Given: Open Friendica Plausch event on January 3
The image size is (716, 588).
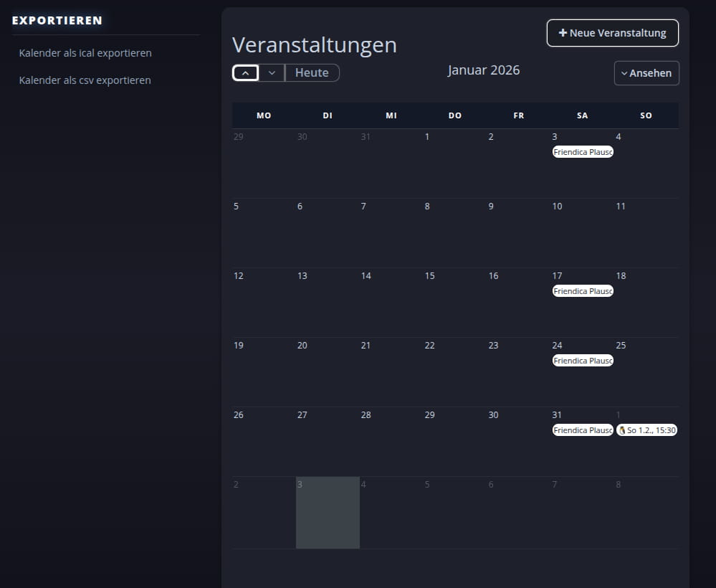Looking at the screenshot, I should 583,152.
